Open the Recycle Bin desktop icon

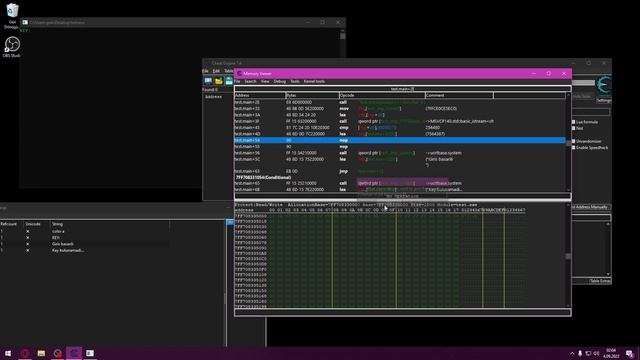click(x=12, y=16)
